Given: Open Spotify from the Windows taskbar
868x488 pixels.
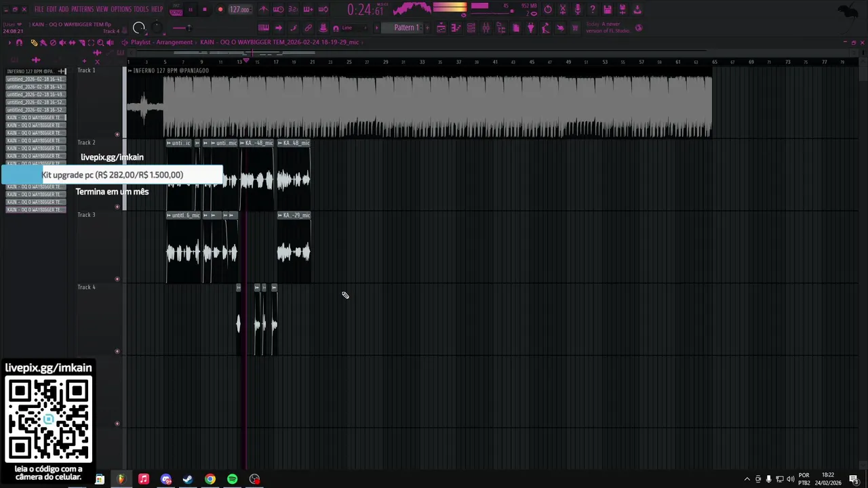Looking at the screenshot, I should [233, 479].
